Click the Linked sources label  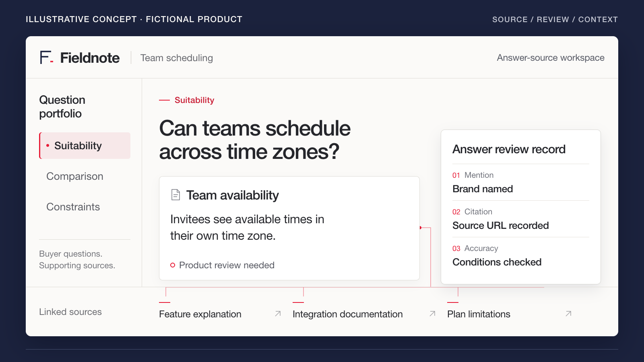[70, 312]
